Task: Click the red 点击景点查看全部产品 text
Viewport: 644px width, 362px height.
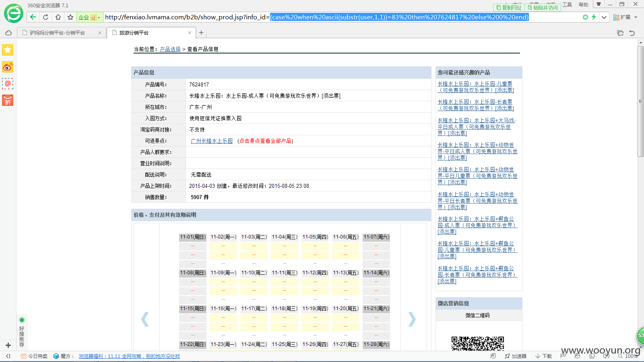Action: (265, 141)
